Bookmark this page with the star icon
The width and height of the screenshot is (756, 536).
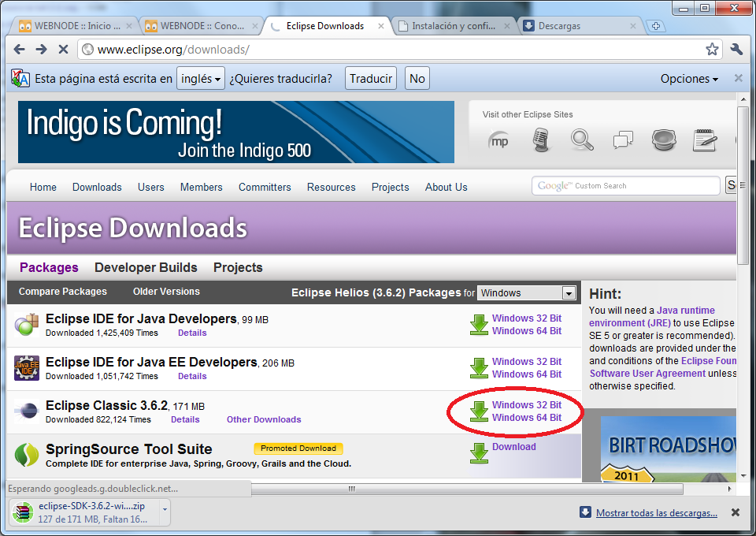pos(712,49)
